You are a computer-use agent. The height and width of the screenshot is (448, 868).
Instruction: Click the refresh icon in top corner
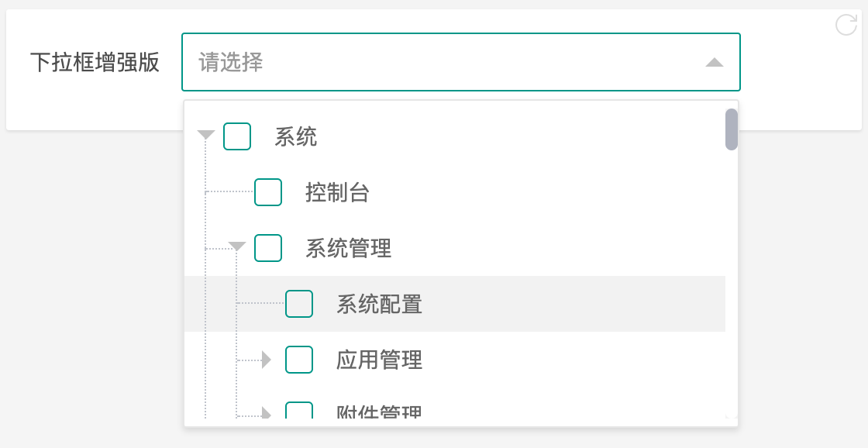coord(846,25)
